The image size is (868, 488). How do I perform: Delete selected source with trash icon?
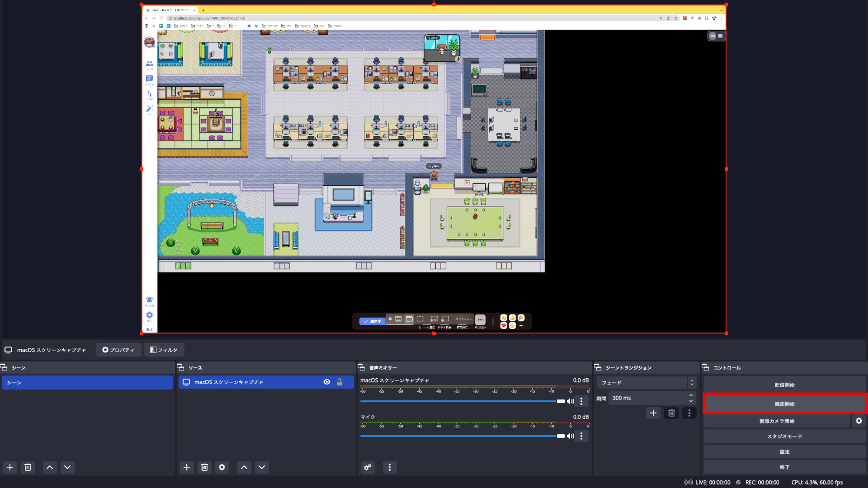(204, 467)
